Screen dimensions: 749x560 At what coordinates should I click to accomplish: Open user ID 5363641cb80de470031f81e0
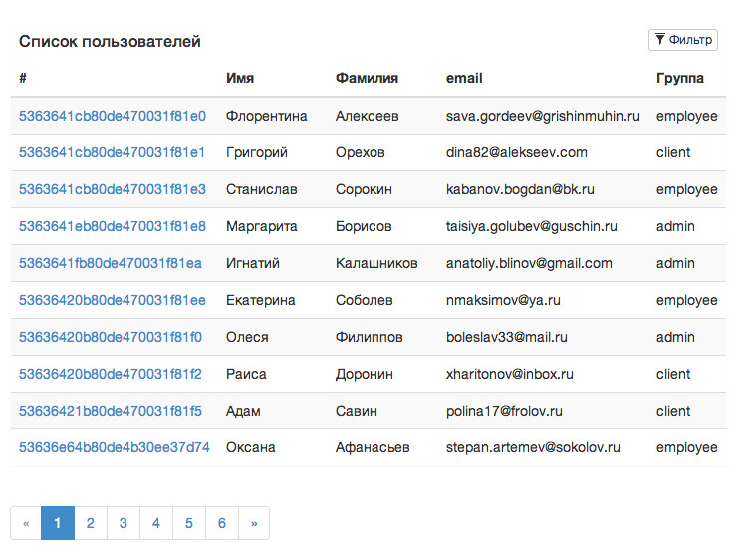(113, 116)
